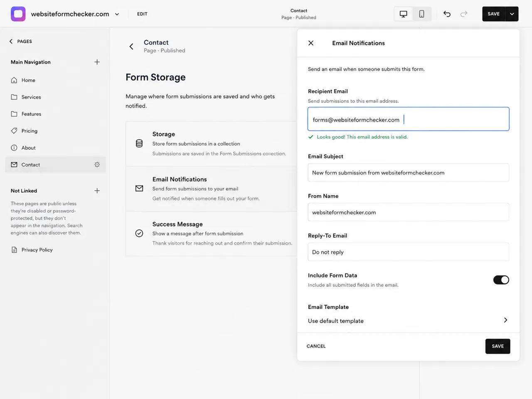
Task: Click the Privacy Policy document icon
Action: click(14, 250)
